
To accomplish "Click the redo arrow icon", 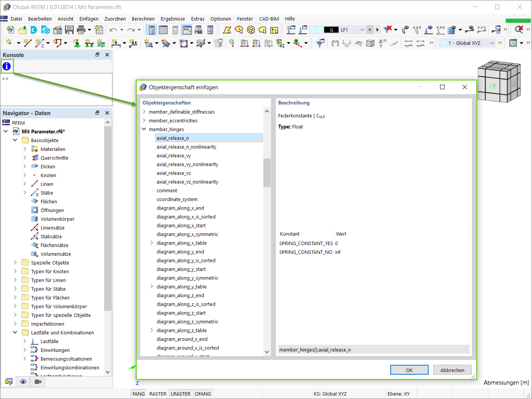I will [x=131, y=30].
